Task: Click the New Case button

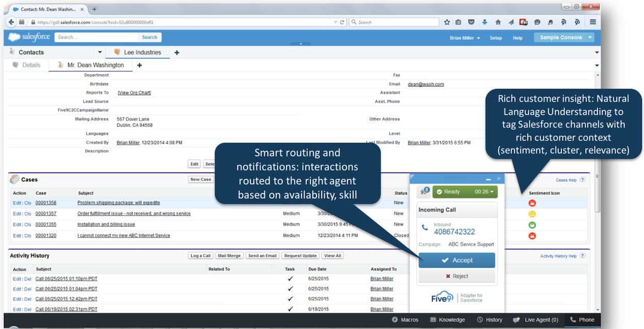Action: click(201, 180)
